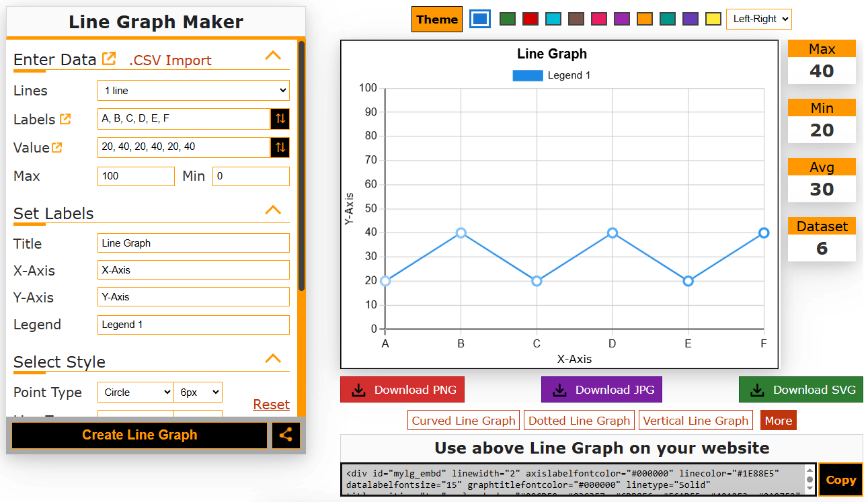Click the share icon beside Create Line Graph

(x=286, y=435)
